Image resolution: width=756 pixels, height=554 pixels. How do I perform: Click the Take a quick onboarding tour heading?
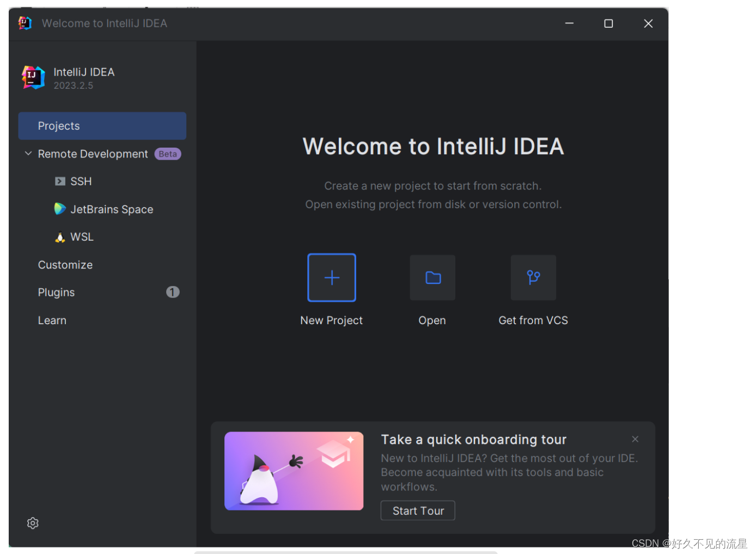pos(474,440)
